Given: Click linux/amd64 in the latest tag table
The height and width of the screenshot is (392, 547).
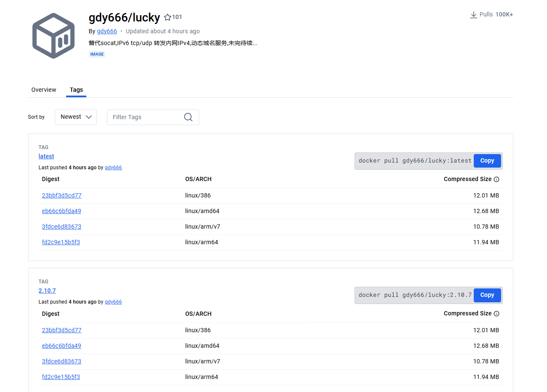Looking at the screenshot, I should [x=202, y=211].
